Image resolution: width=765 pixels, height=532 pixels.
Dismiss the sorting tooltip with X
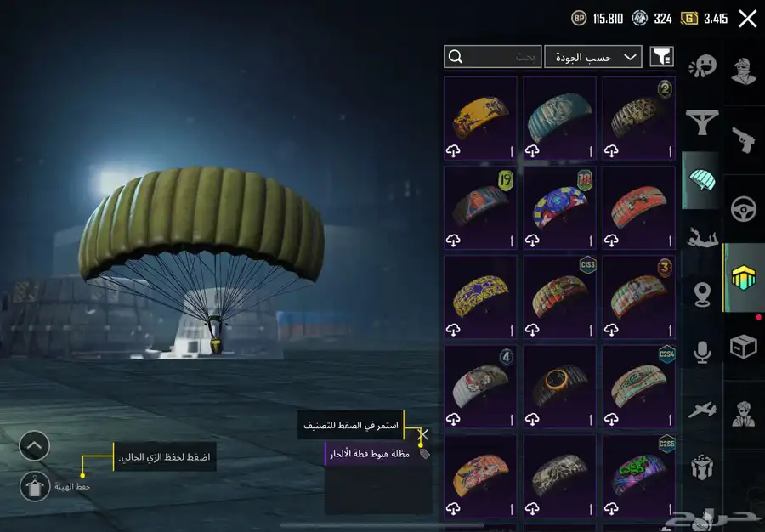tap(423, 434)
